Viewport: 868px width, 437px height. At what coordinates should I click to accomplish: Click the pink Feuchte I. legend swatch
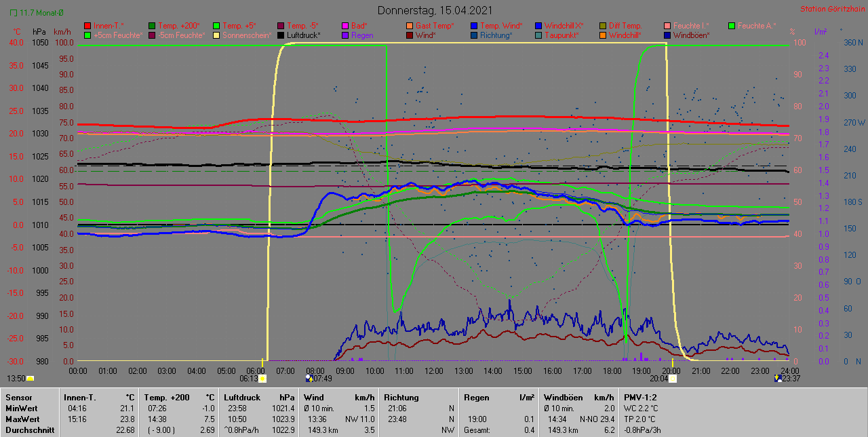pos(668,26)
